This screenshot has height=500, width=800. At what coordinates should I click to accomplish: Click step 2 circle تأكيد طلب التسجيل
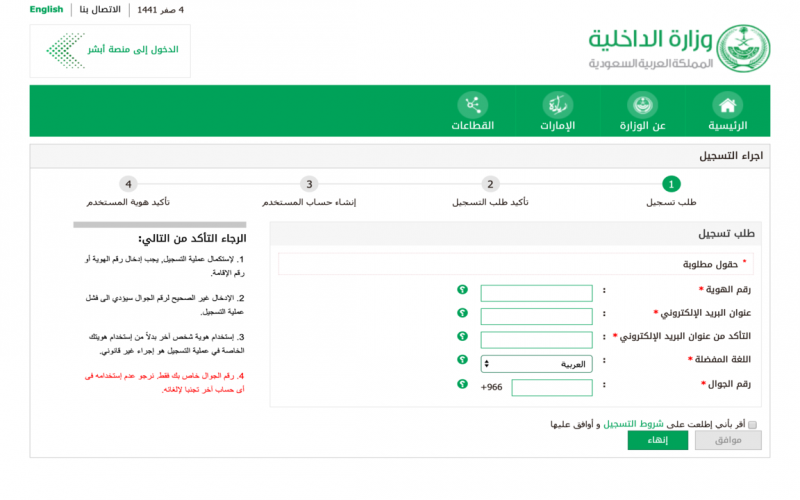[x=490, y=184]
